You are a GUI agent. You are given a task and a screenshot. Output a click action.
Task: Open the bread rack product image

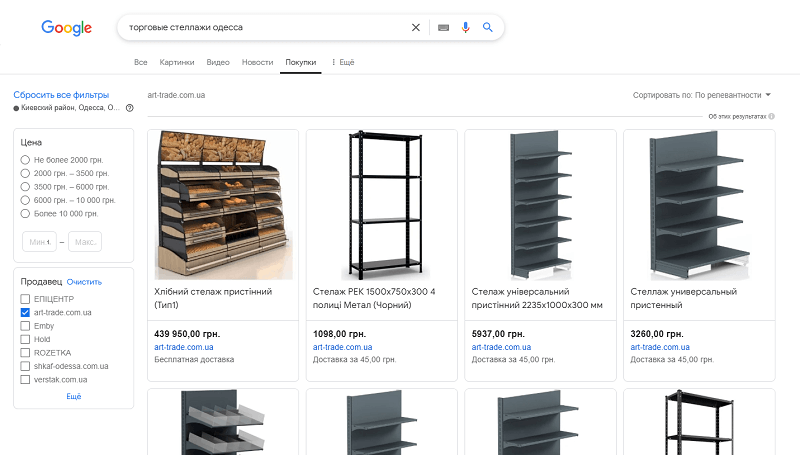click(223, 205)
